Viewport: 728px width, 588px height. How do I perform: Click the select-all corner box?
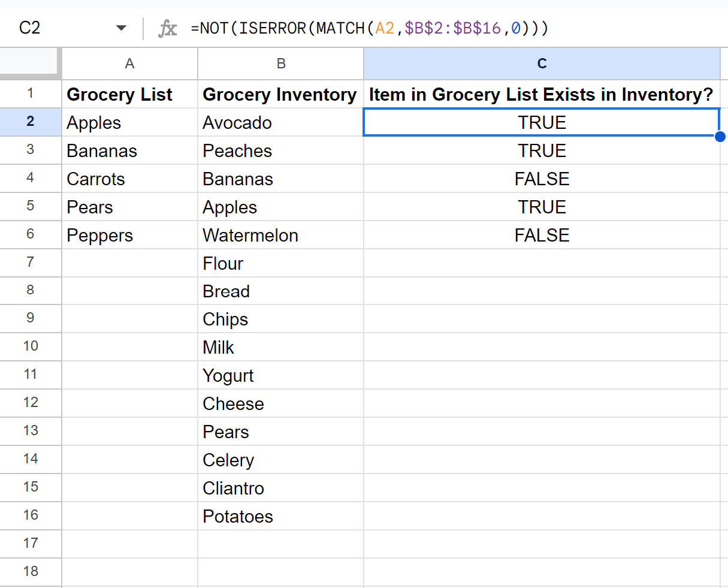coord(30,64)
